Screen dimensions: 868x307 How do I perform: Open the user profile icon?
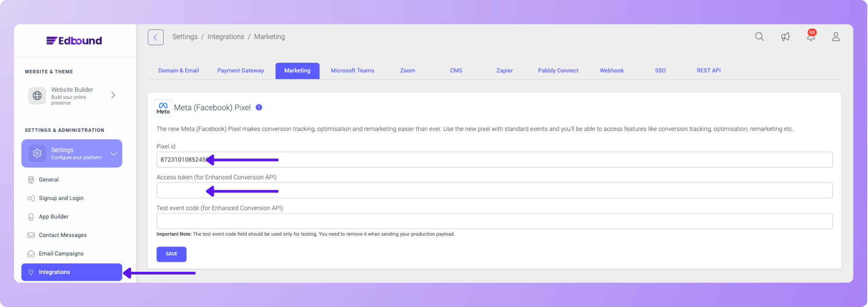(835, 37)
